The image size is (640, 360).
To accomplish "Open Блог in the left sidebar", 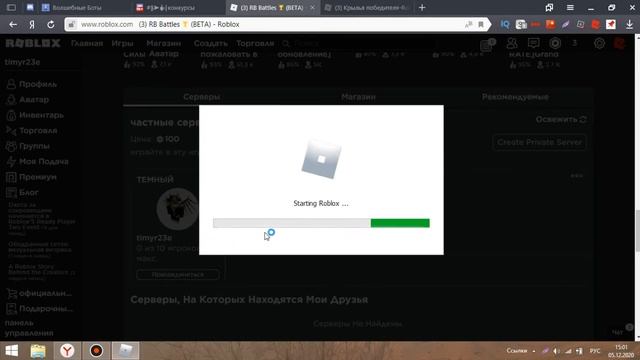I will (22, 193).
